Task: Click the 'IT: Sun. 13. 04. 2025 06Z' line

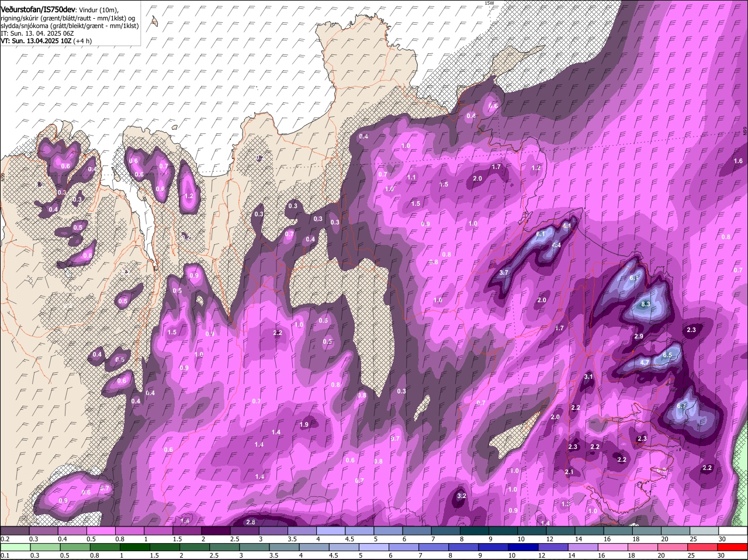Action: (36, 33)
